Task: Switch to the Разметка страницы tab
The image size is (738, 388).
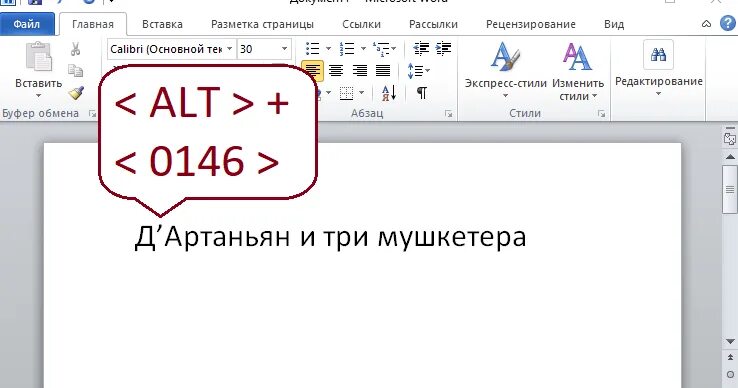Action: 262,24
